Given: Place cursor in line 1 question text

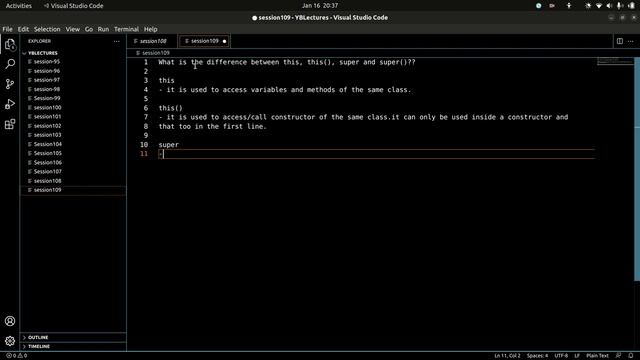Looking at the screenshot, I should point(287,62).
